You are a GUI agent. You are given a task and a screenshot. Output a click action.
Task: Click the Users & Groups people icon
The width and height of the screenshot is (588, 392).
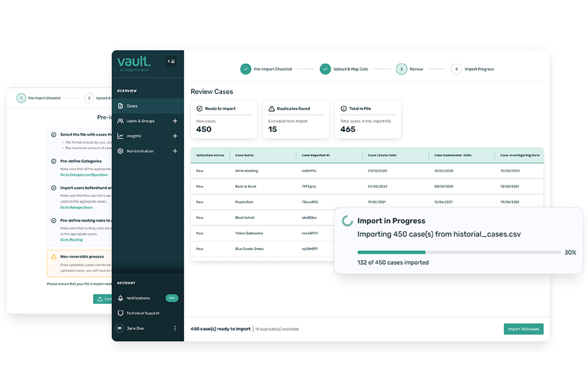click(x=121, y=121)
